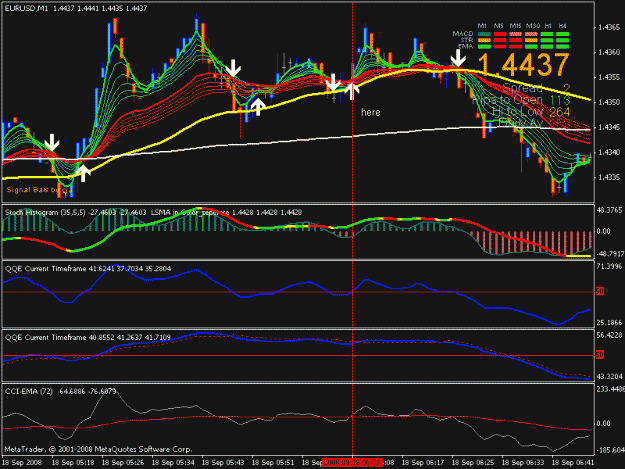
Task: Click the 1.4350 price axis label
Action: (x=609, y=102)
